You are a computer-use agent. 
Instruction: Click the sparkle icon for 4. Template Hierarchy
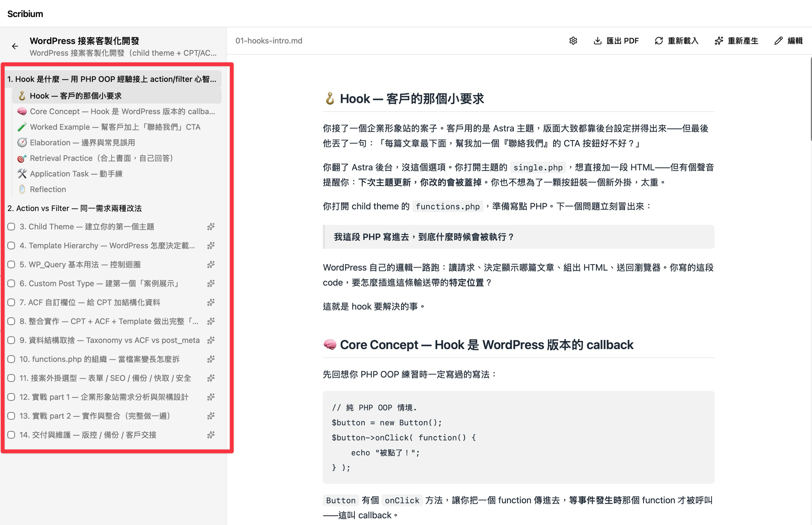[x=211, y=245]
